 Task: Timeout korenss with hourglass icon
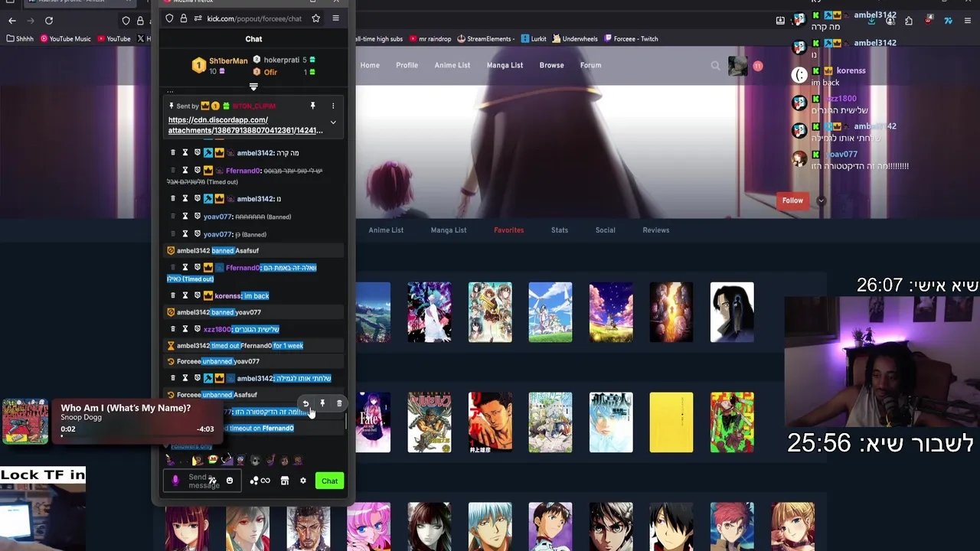[x=185, y=295]
